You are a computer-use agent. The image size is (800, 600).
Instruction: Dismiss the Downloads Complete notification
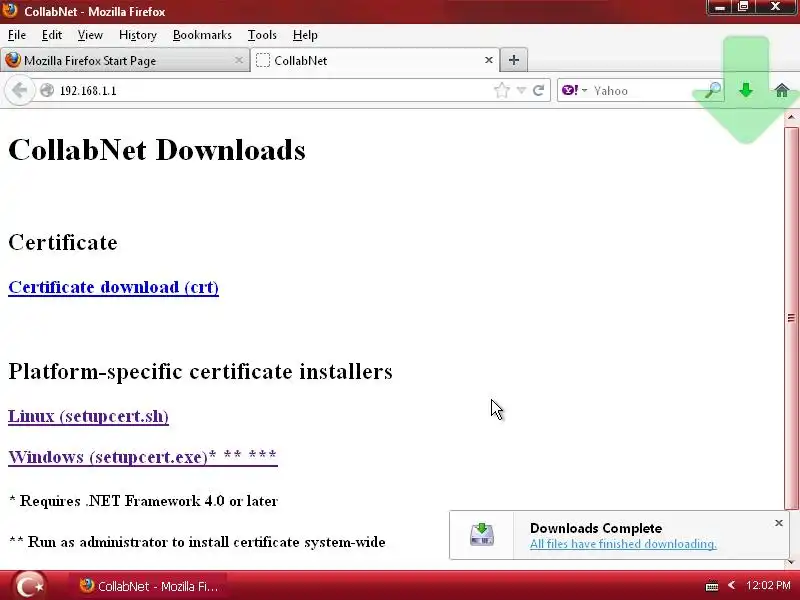pos(779,523)
